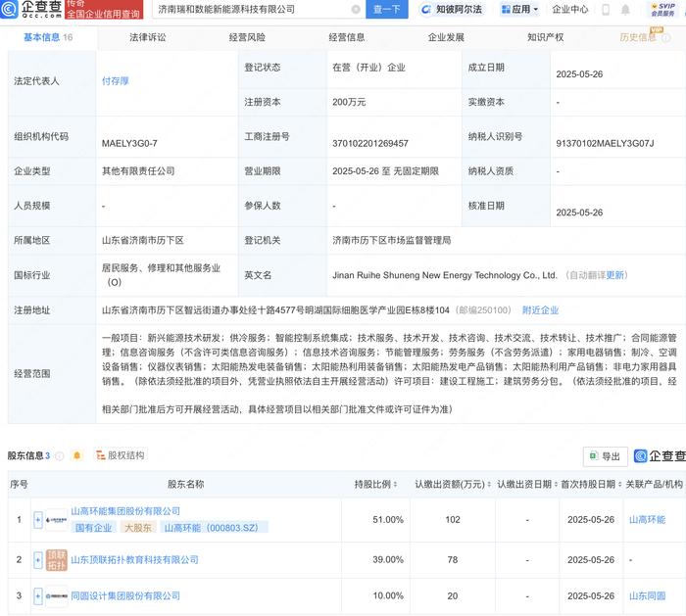The height and width of the screenshot is (616, 686).
Task: Click the 大股东 tag
Action: pyautogui.click(x=138, y=528)
